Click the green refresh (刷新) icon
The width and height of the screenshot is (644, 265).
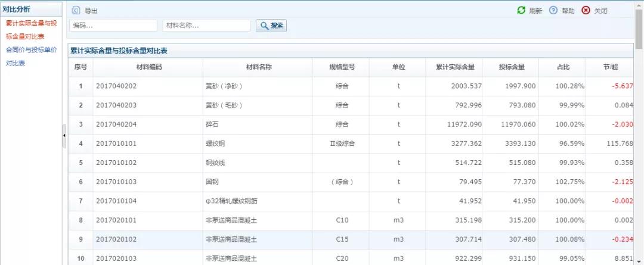[x=521, y=11]
